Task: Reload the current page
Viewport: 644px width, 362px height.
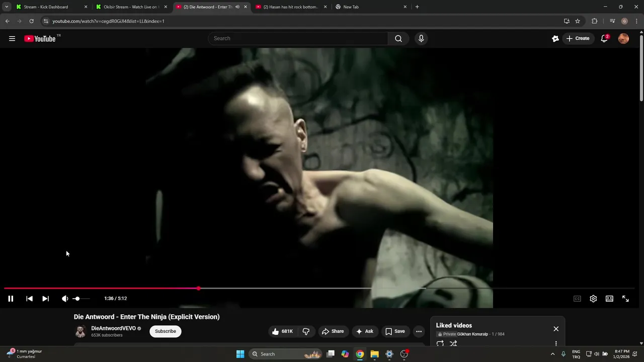Action: click(x=31, y=21)
